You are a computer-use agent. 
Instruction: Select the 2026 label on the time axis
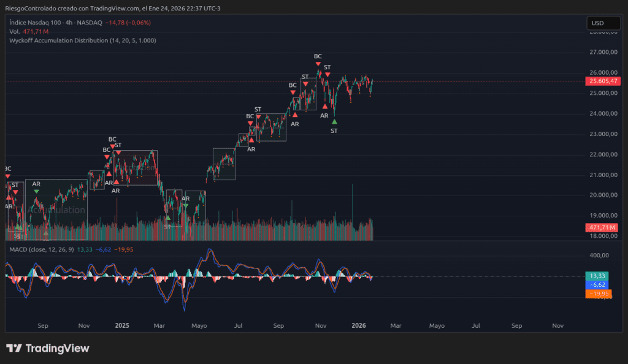pos(359,326)
